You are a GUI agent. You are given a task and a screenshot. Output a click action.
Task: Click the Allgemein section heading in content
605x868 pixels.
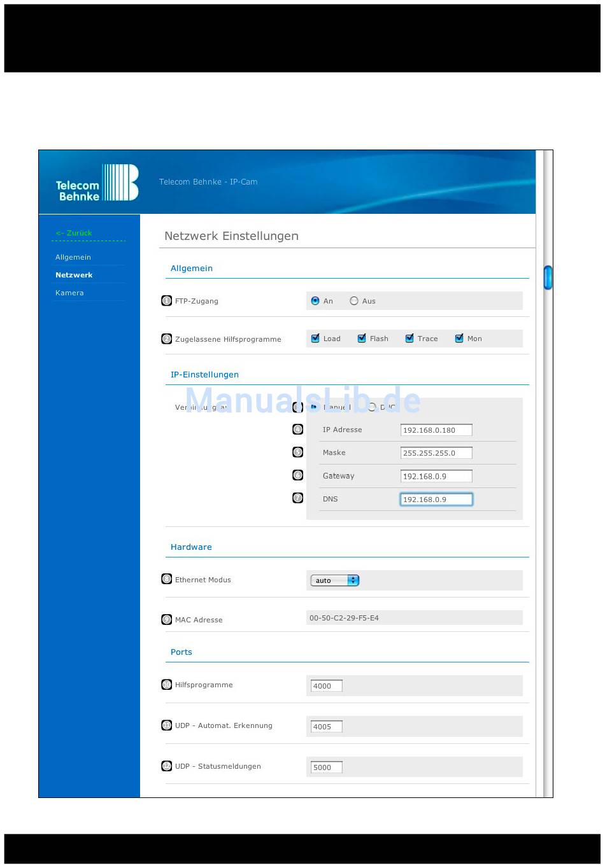point(192,269)
